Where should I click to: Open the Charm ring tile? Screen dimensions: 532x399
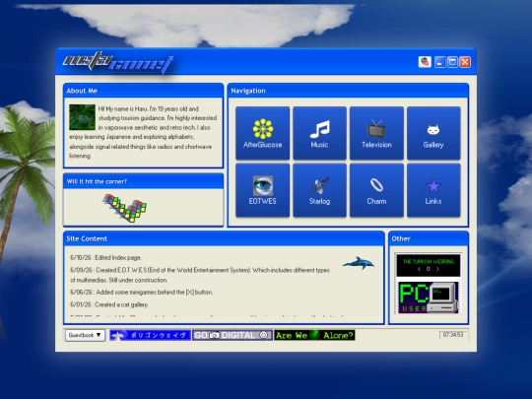376,190
